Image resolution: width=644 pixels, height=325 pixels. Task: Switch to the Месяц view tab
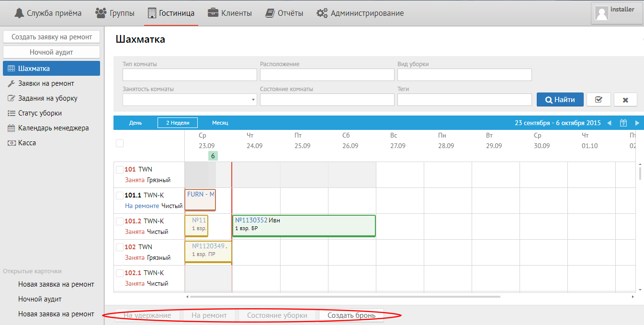click(220, 123)
